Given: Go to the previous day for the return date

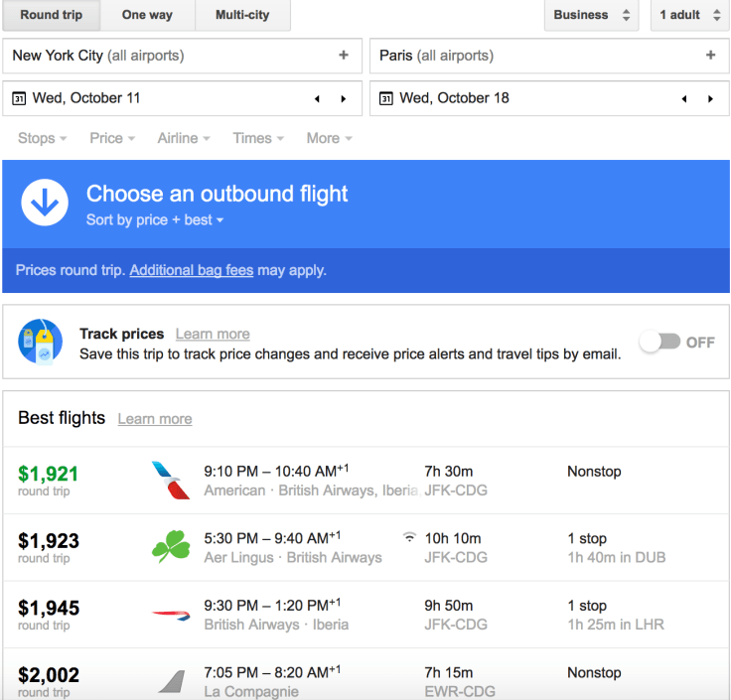Looking at the screenshot, I should (685, 98).
